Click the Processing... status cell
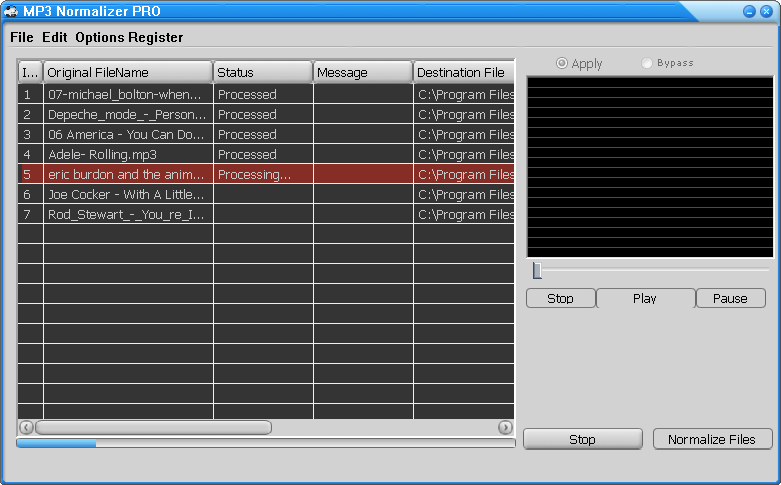781x485 pixels. point(263,174)
